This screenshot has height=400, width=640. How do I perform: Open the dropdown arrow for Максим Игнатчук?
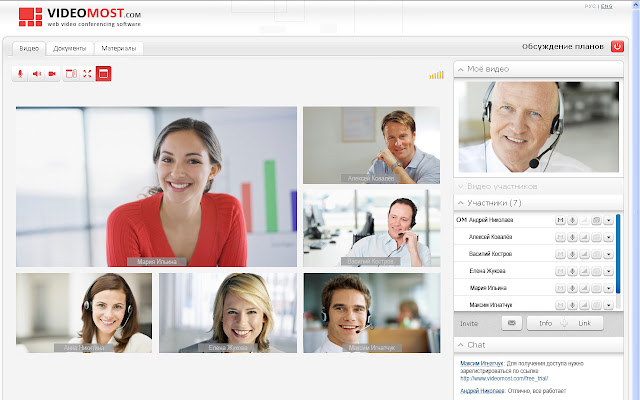pyautogui.click(x=608, y=305)
